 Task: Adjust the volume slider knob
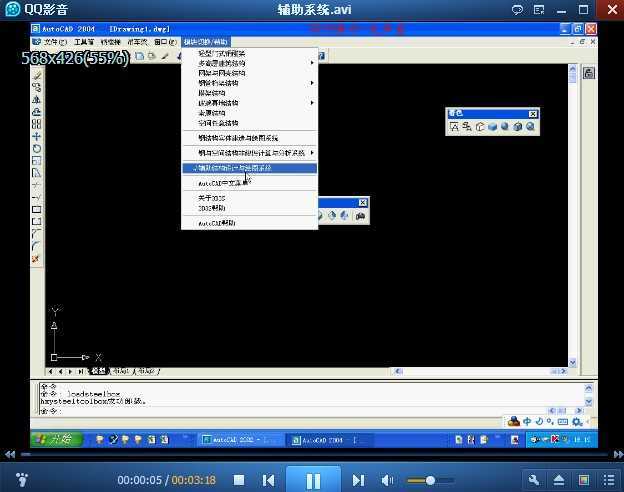pyautogui.click(x=430, y=480)
